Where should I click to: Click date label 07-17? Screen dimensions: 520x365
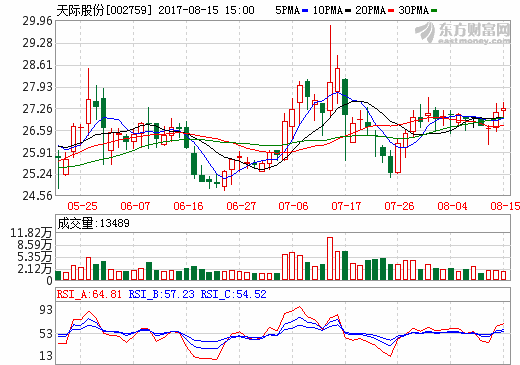[346, 206]
